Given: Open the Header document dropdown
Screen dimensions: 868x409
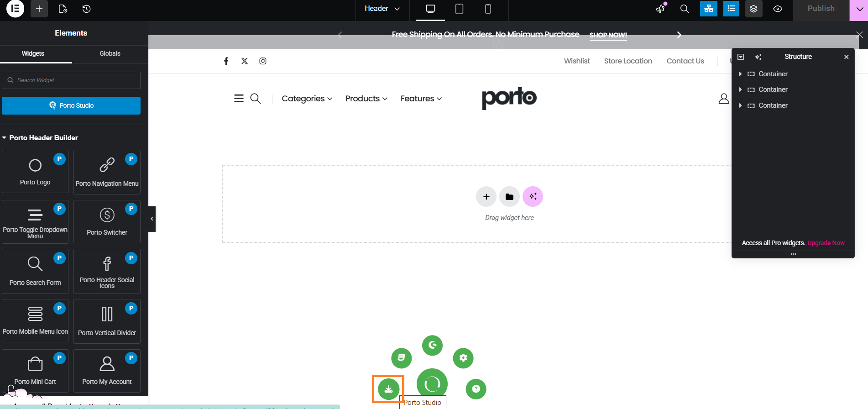Looking at the screenshot, I should coord(382,9).
